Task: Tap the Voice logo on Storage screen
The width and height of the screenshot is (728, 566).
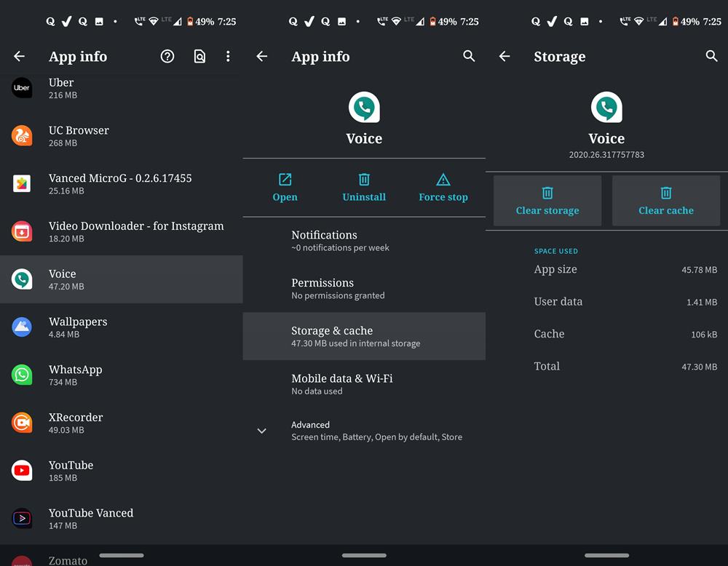Action: coord(607,107)
